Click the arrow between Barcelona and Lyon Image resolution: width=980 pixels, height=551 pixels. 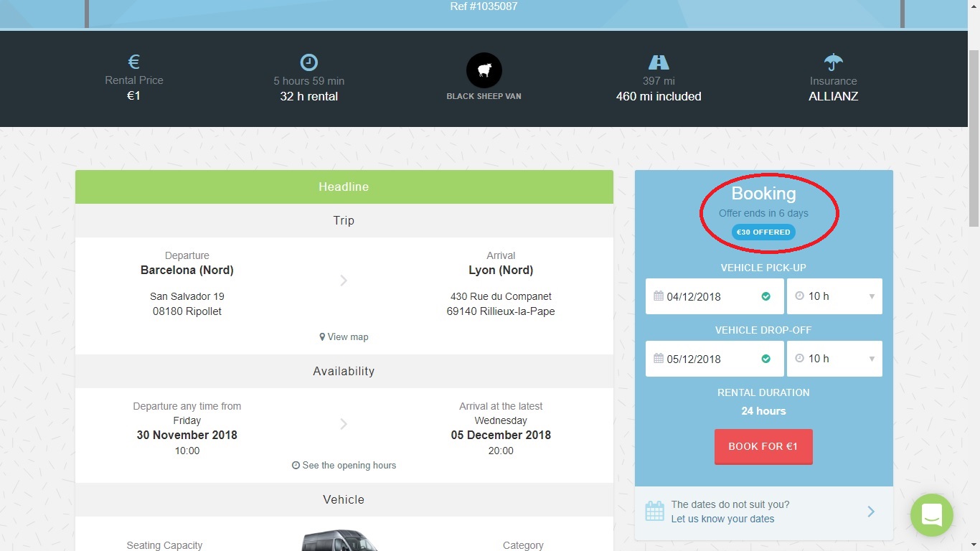344,281
